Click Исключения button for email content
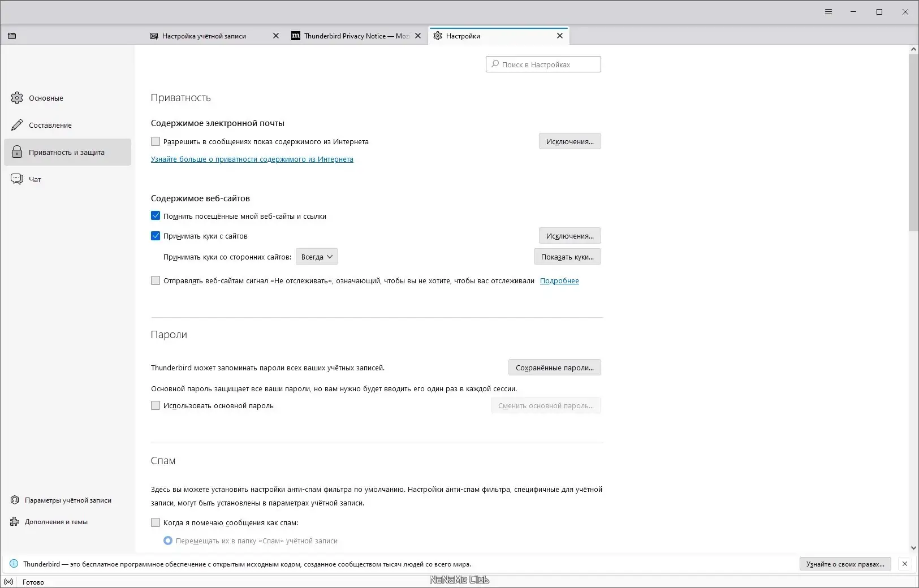This screenshot has height=588, width=919. coord(569,141)
